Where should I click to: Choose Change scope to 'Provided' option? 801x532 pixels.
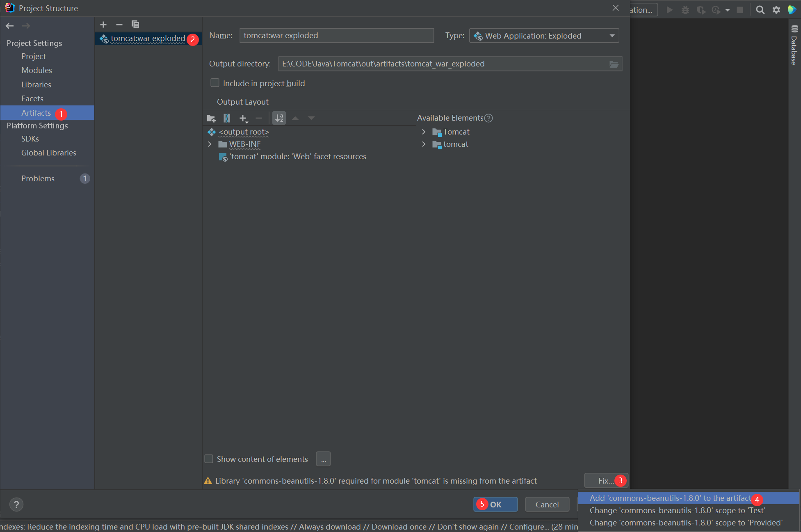click(x=686, y=523)
